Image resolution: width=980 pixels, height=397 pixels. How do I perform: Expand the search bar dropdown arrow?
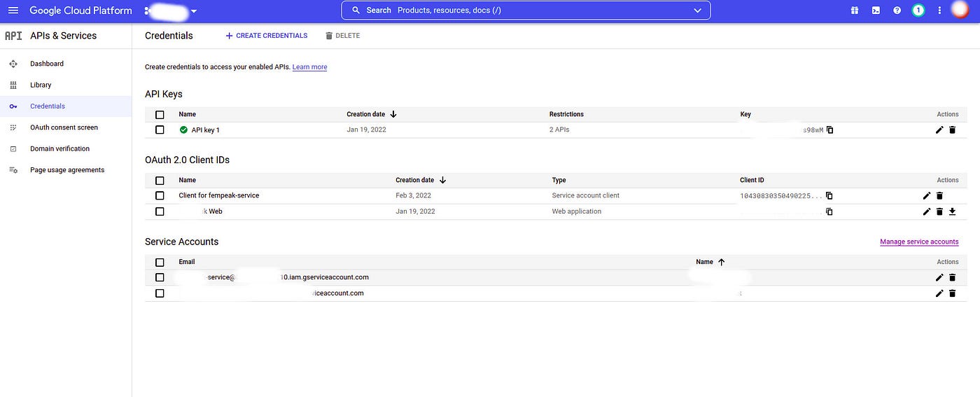pos(697,11)
